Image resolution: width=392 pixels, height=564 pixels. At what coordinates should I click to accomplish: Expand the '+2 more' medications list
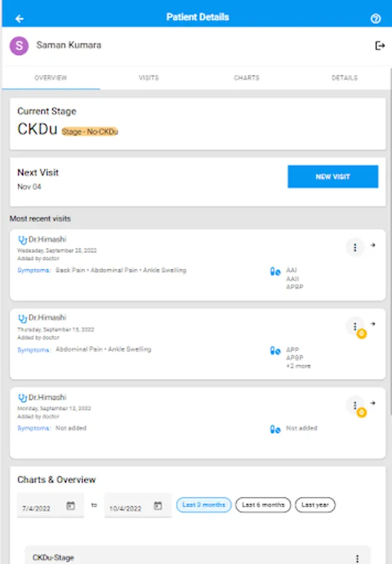coord(298,366)
